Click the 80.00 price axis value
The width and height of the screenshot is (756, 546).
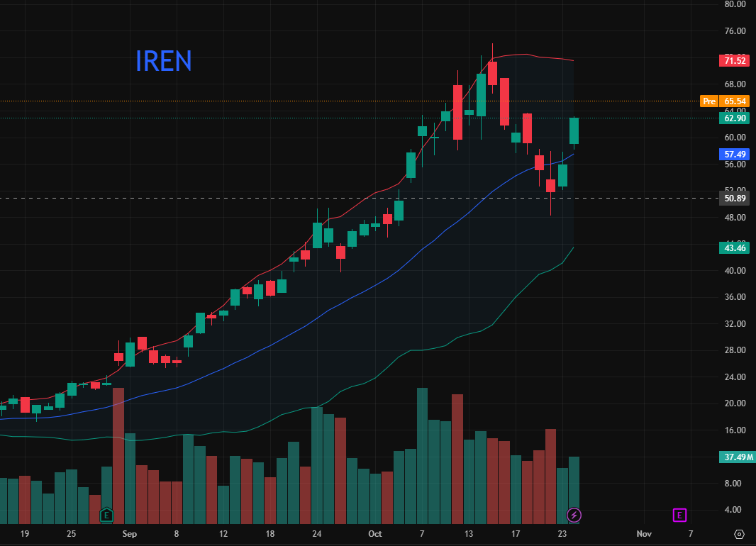[x=735, y=4]
